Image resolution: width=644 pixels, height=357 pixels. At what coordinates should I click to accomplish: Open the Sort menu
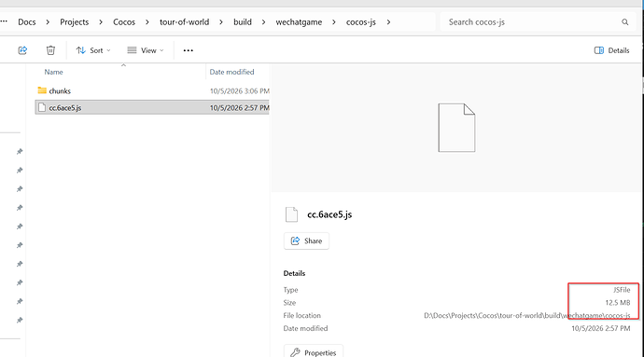[x=93, y=50]
